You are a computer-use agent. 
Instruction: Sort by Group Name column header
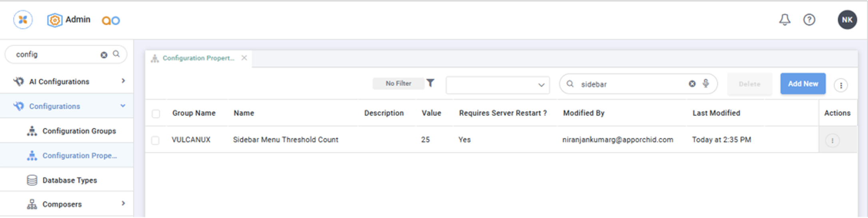(194, 113)
